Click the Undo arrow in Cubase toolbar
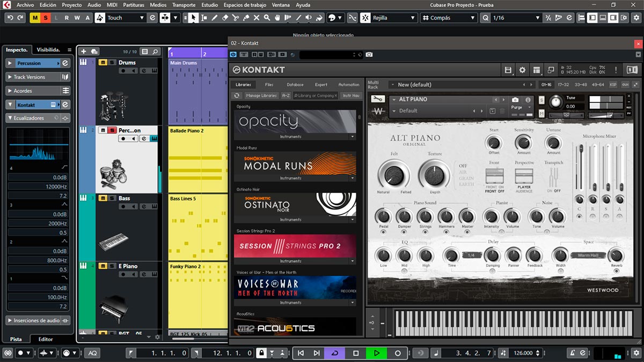 [10, 18]
